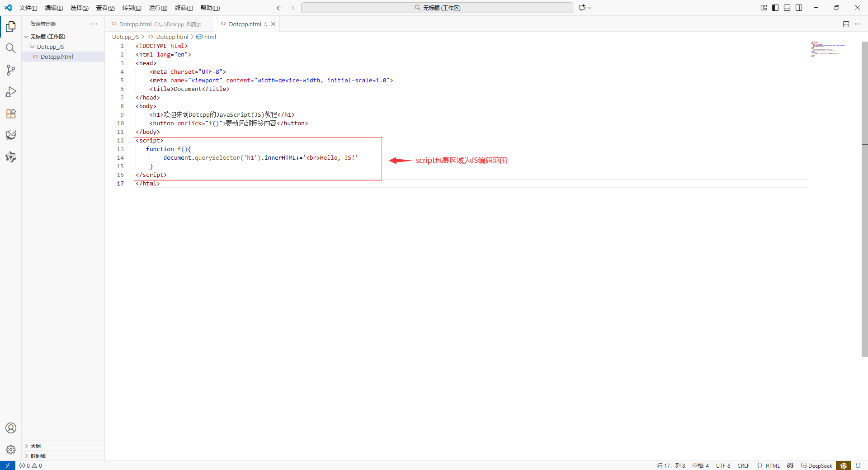
Task: Click the back navigation arrow
Action: point(279,8)
